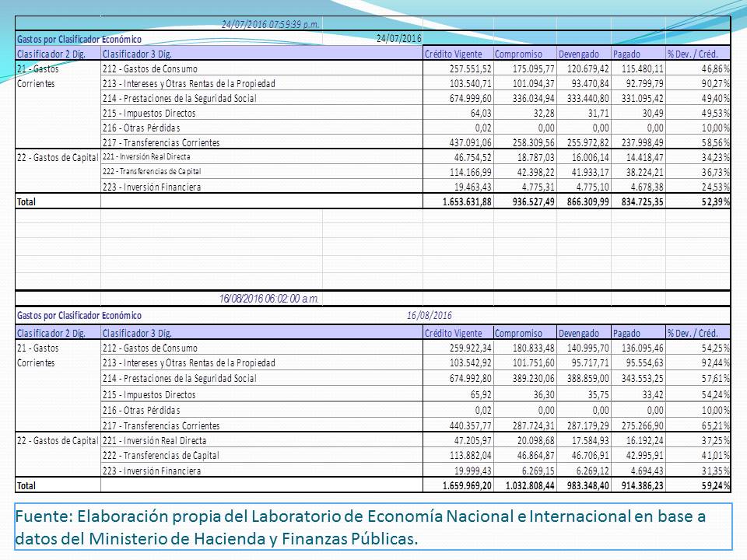This screenshot has height=560, width=747.
Task: Select total percentage 52,39%
Action: tap(715, 201)
